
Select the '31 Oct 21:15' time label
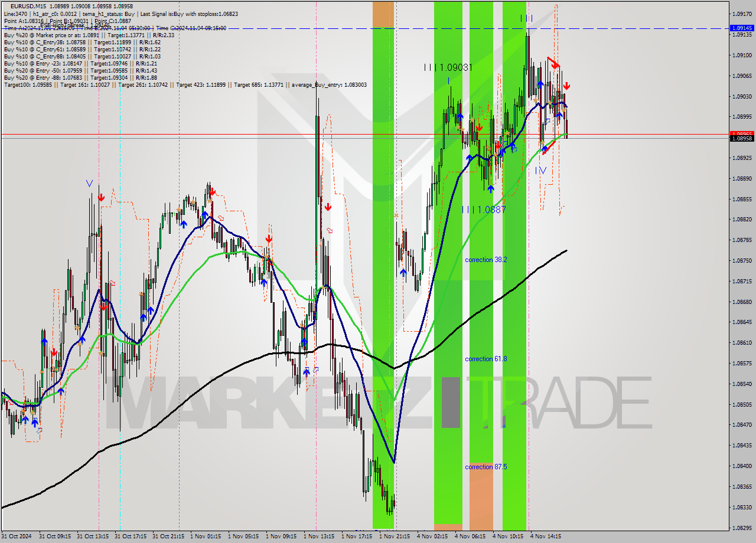(x=169, y=537)
